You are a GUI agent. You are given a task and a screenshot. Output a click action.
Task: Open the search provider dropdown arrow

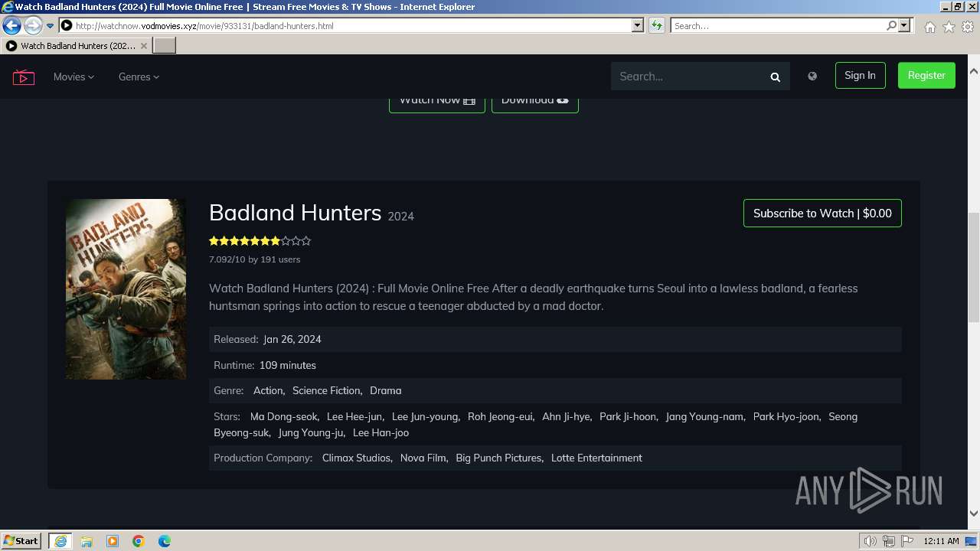[904, 25]
